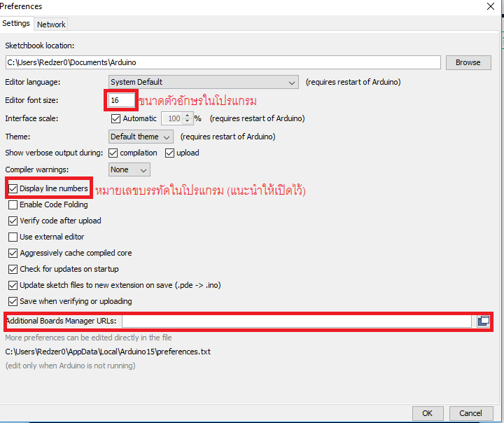This screenshot has height=423, width=504.
Task: Toggle verbose output during upload
Action: [x=169, y=153]
